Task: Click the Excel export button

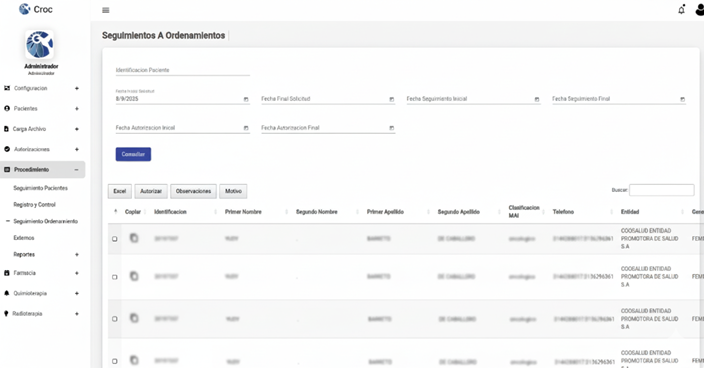Action: click(119, 191)
